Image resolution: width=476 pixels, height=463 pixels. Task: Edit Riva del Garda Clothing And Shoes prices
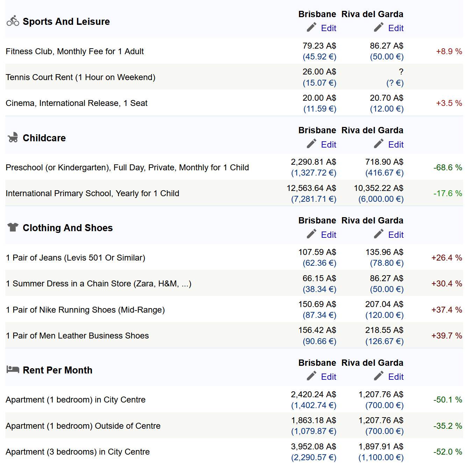pos(396,235)
